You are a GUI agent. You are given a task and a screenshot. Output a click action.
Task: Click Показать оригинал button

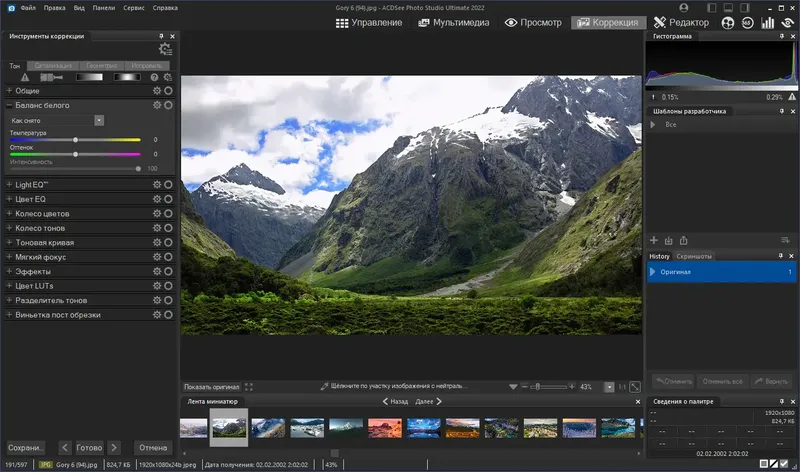211,387
